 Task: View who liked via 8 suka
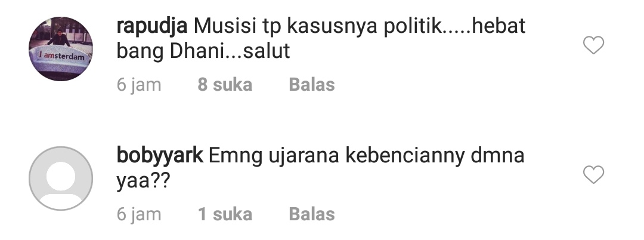click(225, 85)
